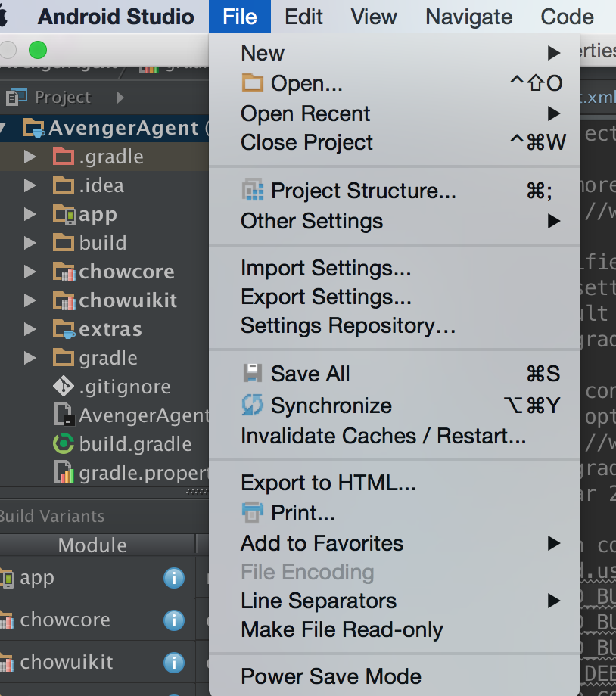Viewport: 616px width, 696px height.
Task: Choose Export to HTML
Action: click(x=394, y=483)
